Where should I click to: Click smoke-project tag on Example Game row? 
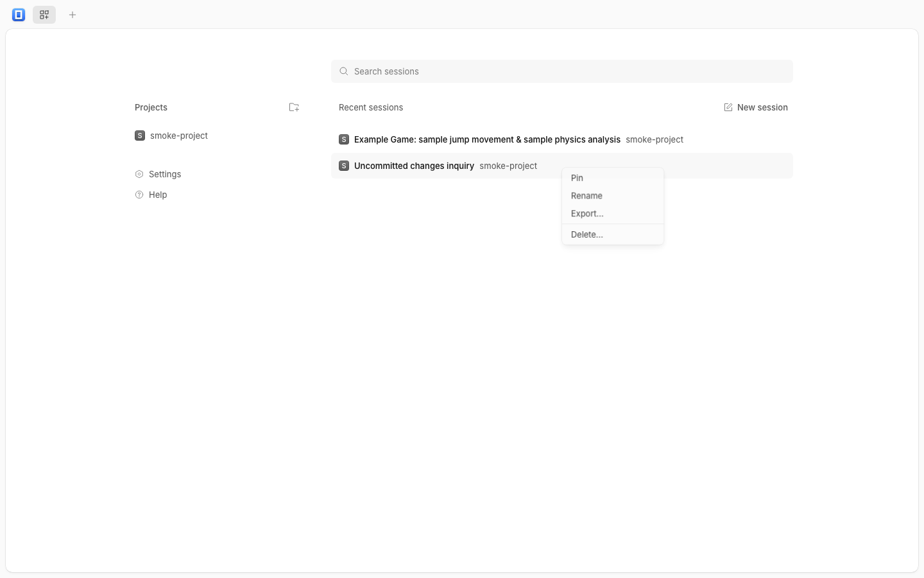tap(654, 139)
